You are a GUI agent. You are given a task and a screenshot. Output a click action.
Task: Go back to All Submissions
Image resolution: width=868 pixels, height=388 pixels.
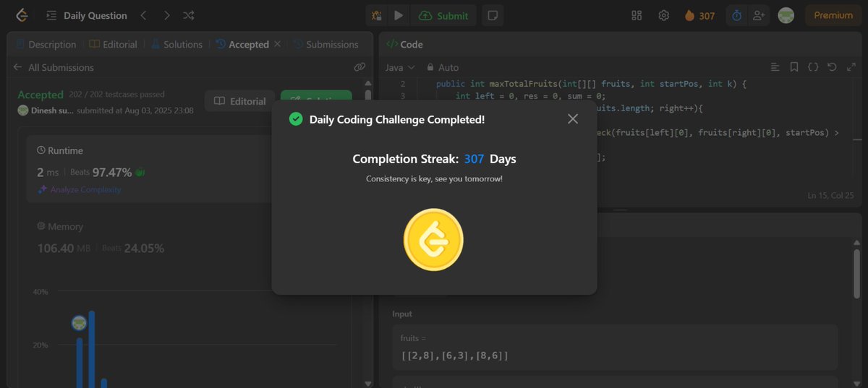pyautogui.click(x=54, y=67)
